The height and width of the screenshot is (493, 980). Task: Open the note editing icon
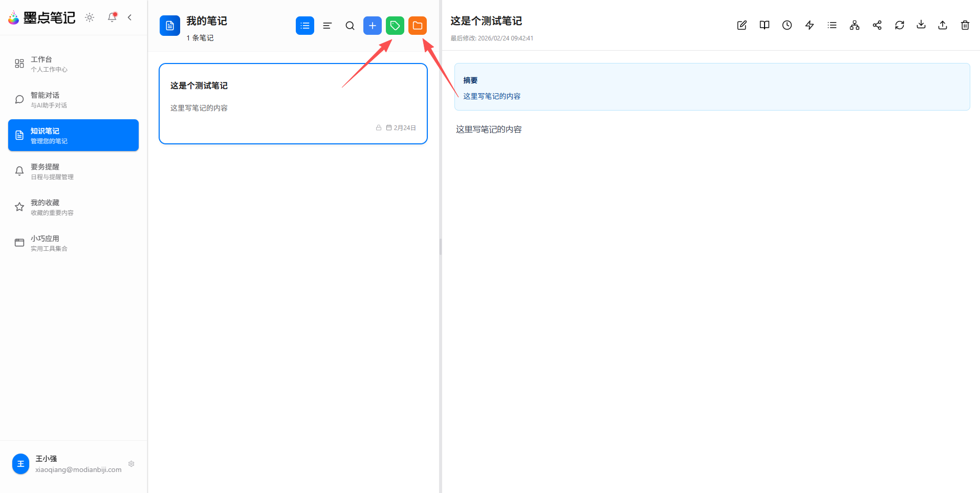741,25
